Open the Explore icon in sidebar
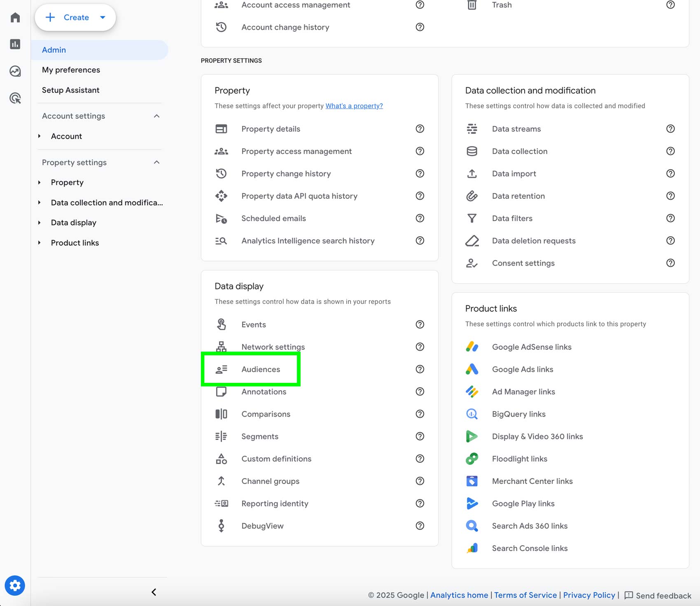 pos(15,71)
